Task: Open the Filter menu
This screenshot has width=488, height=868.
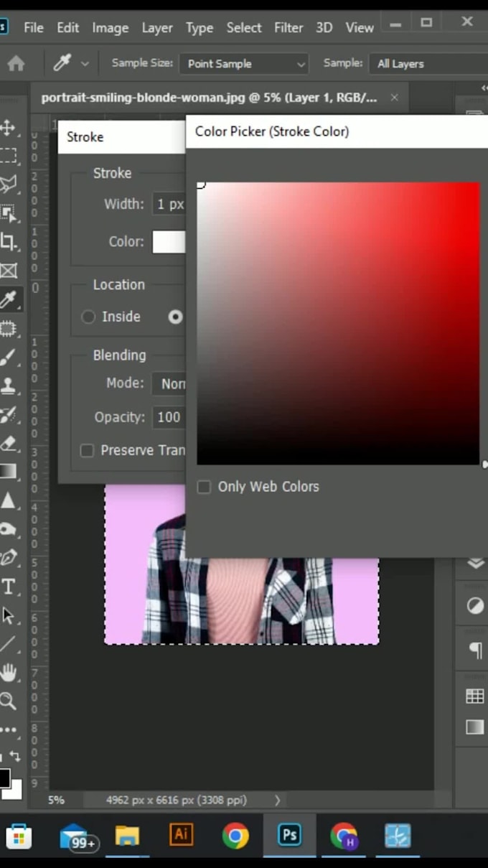Action: 288,28
